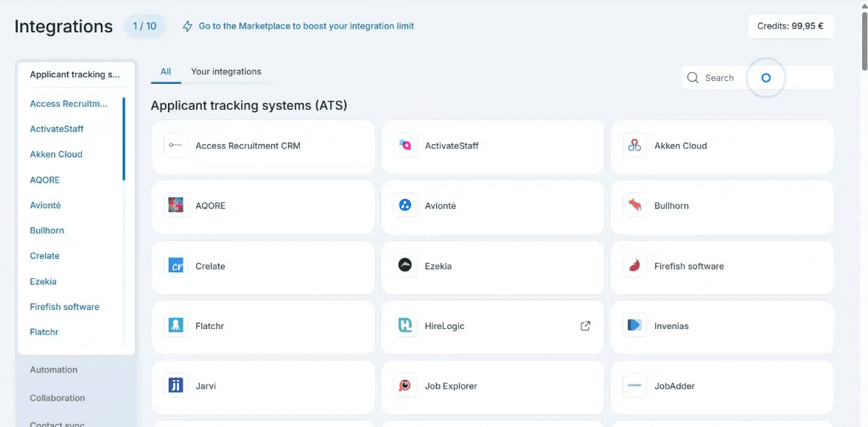868x427 pixels.
Task: Click the Credits balance box
Action: [791, 26]
